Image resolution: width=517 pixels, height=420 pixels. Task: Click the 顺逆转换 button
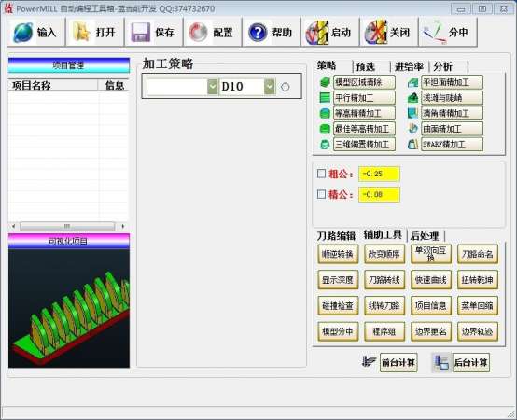pos(338,254)
